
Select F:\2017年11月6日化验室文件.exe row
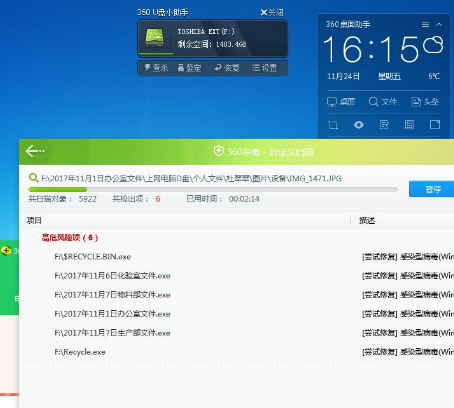236,276
